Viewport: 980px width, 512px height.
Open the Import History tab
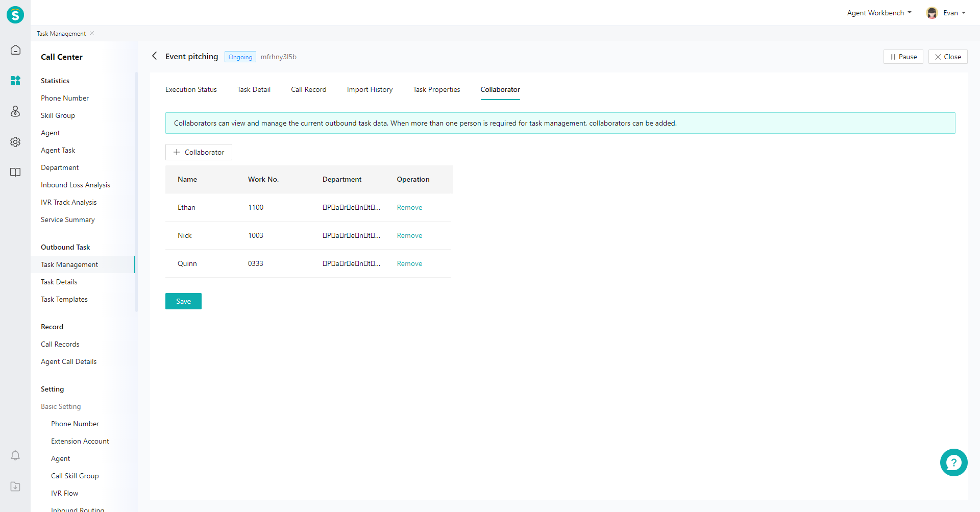(370, 89)
